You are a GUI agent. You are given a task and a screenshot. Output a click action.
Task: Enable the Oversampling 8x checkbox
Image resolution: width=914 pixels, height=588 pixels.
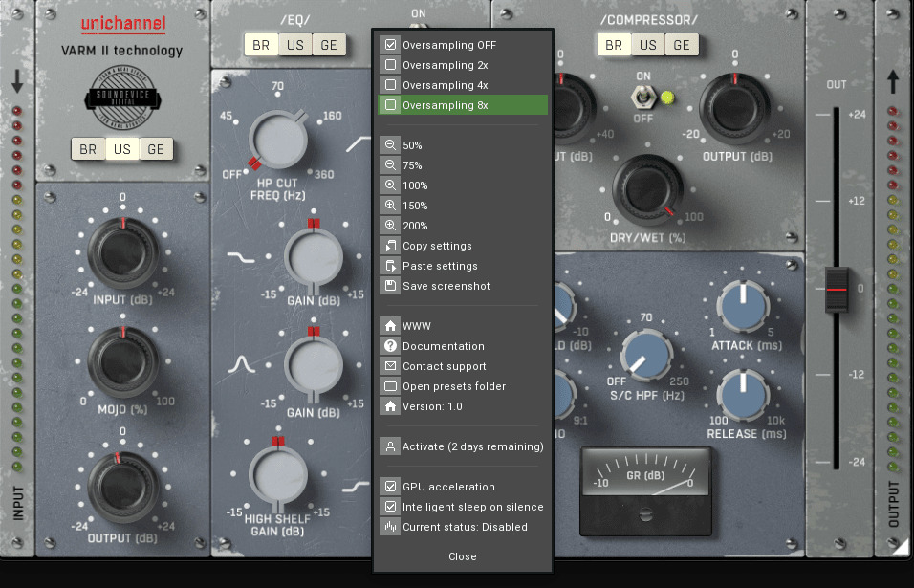389,105
